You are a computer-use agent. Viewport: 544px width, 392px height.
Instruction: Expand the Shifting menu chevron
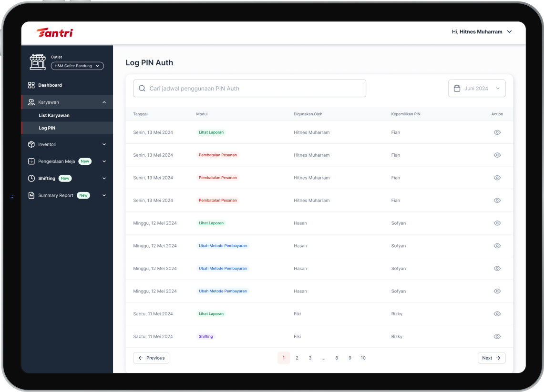point(104,178)
